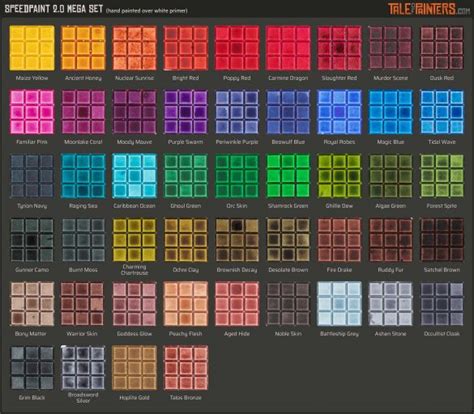The image size is (474, 414).
Task: Select the Algae Green swatch
Action: (x=390, y=176)
